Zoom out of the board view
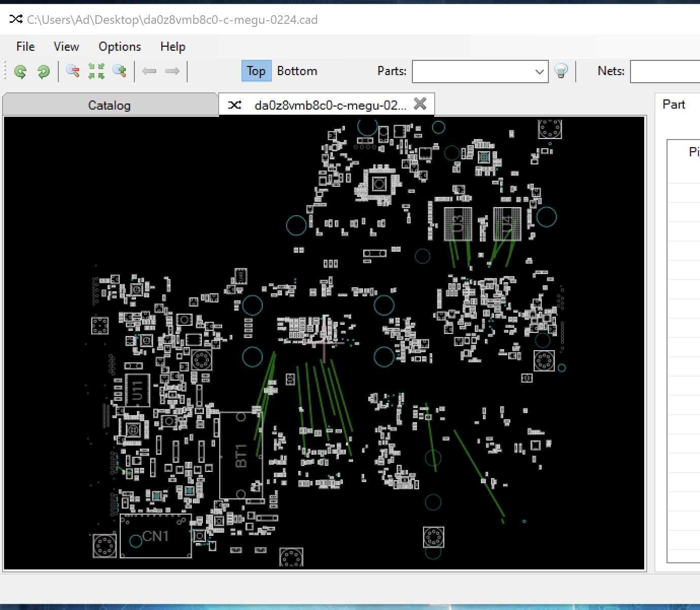 [72, 71]
